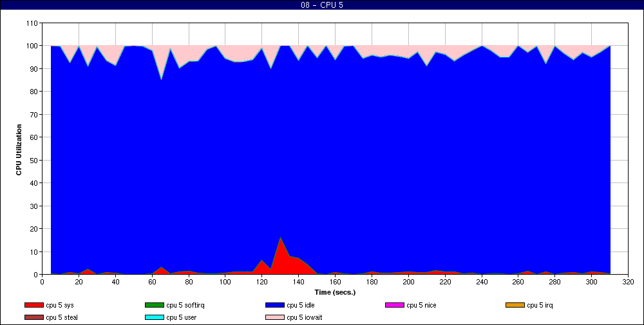
Task: Select the 'cpu 5 nice' legend label
Action: 421,305
